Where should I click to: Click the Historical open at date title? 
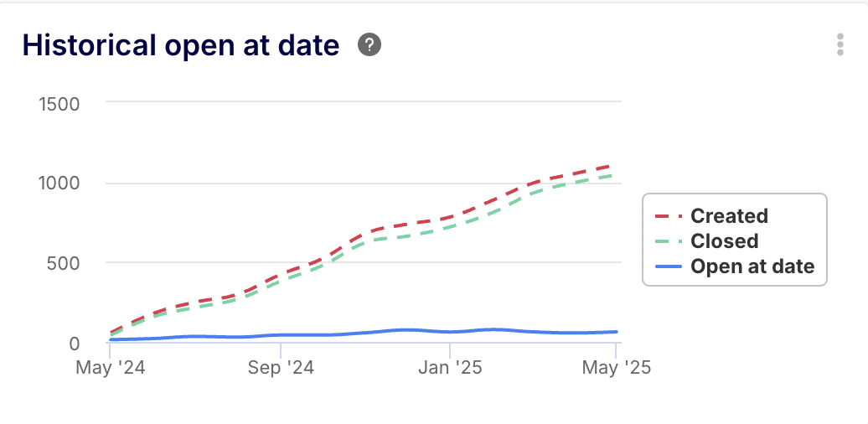(181, 45)
